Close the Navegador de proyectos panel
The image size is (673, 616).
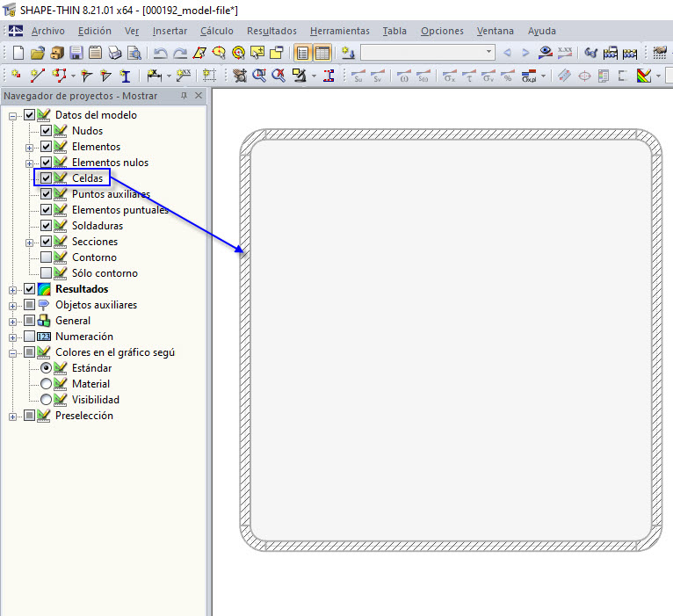pyautogui.click(x=199, y=95)
